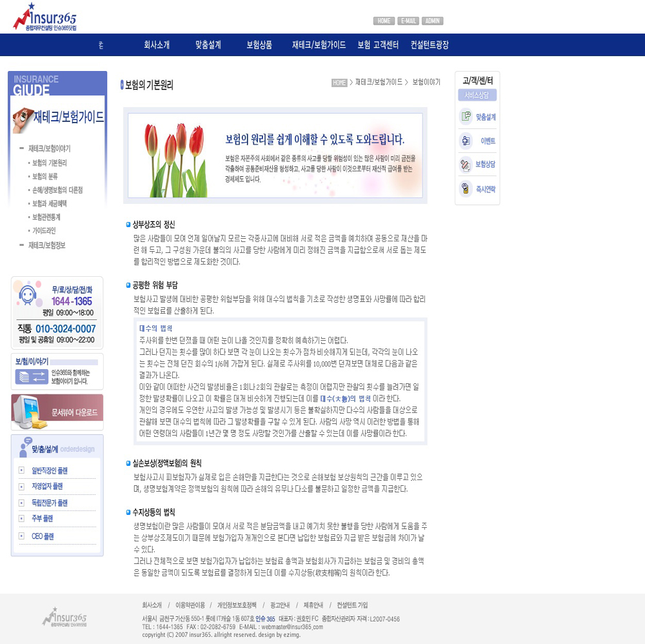Open the 보험상품 main menu
645x644 pixels.
(x=259, y=45)
